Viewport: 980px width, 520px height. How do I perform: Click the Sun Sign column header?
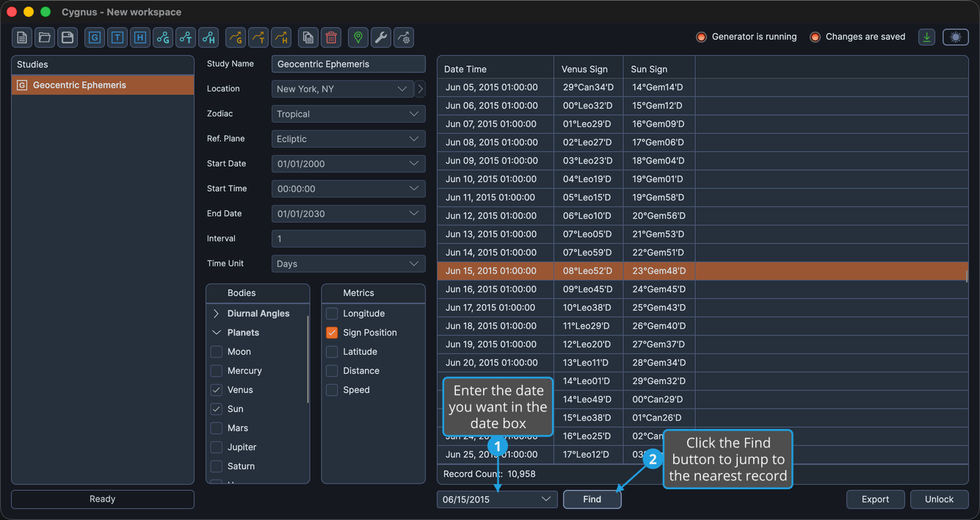coord(659,69)
